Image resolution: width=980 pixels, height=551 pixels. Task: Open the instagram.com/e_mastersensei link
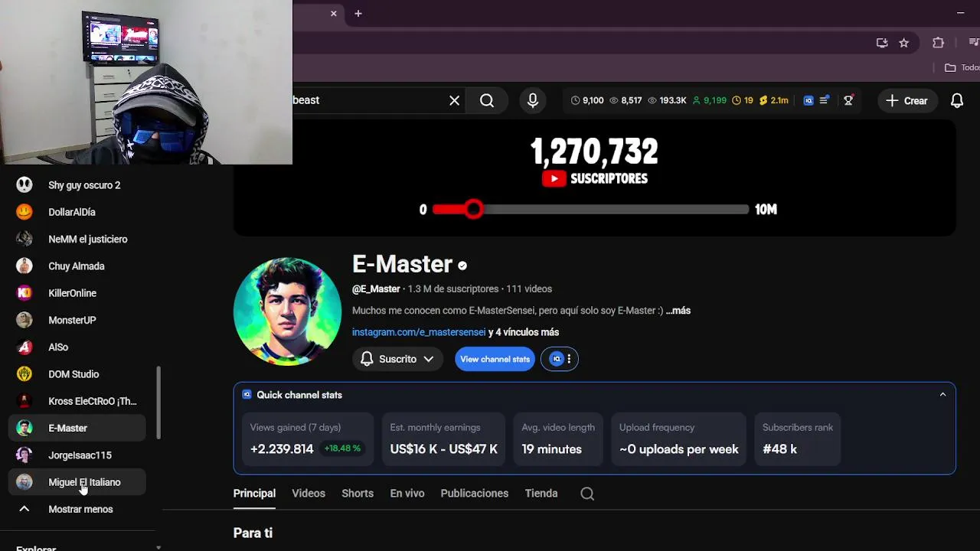419,332
